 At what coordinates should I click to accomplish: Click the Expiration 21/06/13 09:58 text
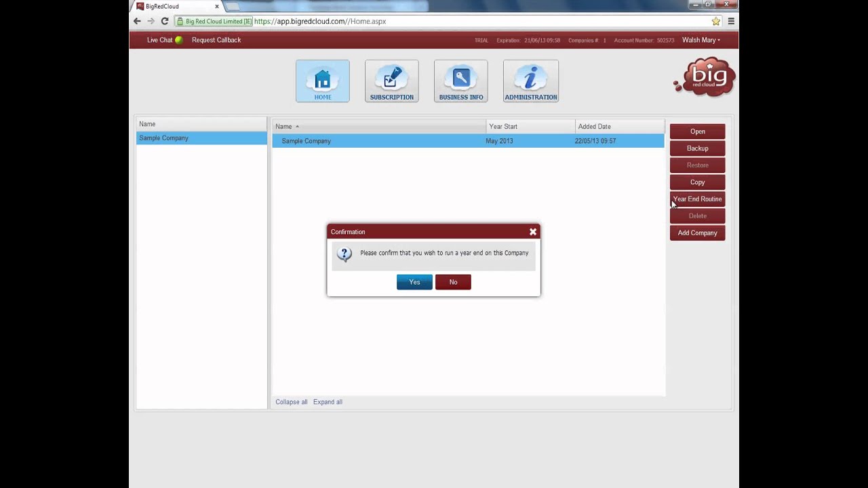528,41
